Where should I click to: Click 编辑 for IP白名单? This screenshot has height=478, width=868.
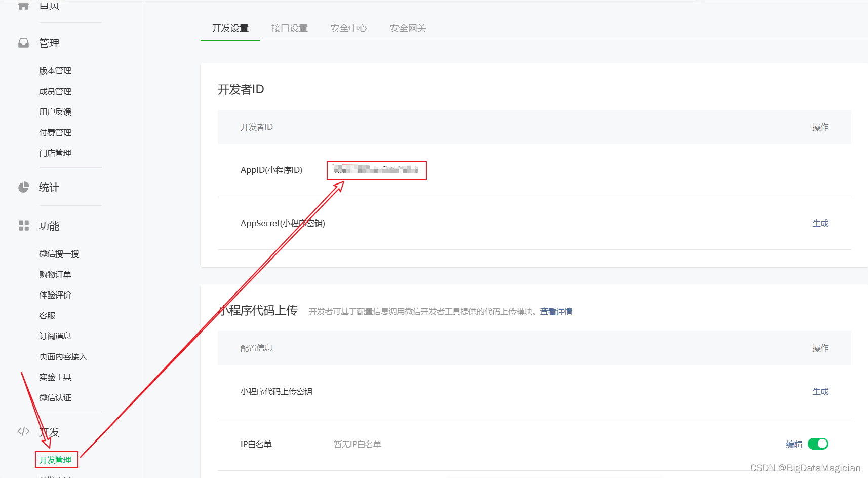tap(794, 444)
